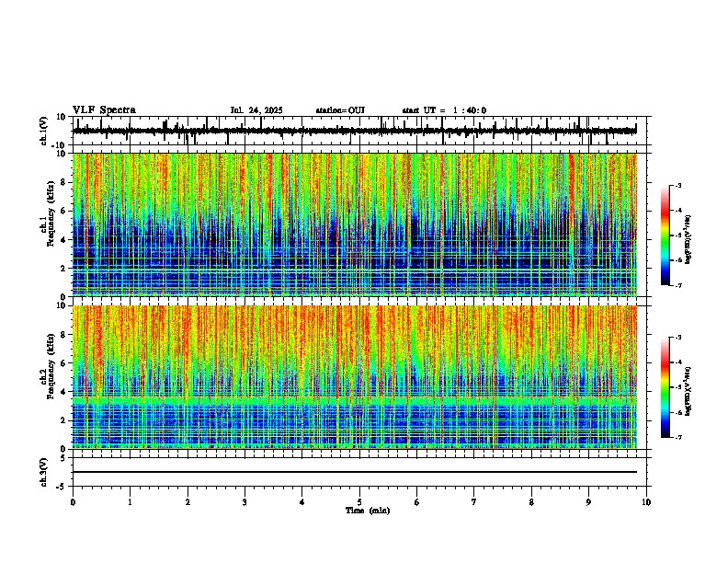The width and height of the screenshot is (728, 563).
Task: Click inside the ch.1 spectrogram plot
Action: [x=355, y=224]
